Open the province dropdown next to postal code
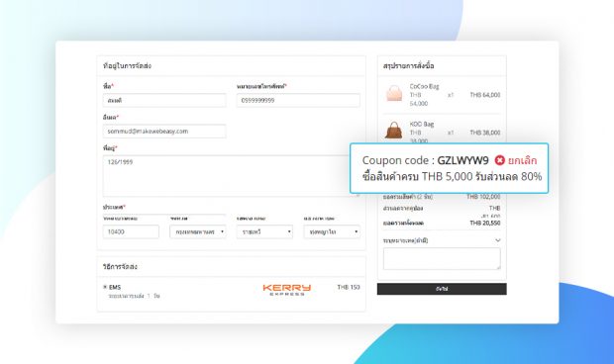The width and height of the screenshot is (614, 364). click(198, 231)
